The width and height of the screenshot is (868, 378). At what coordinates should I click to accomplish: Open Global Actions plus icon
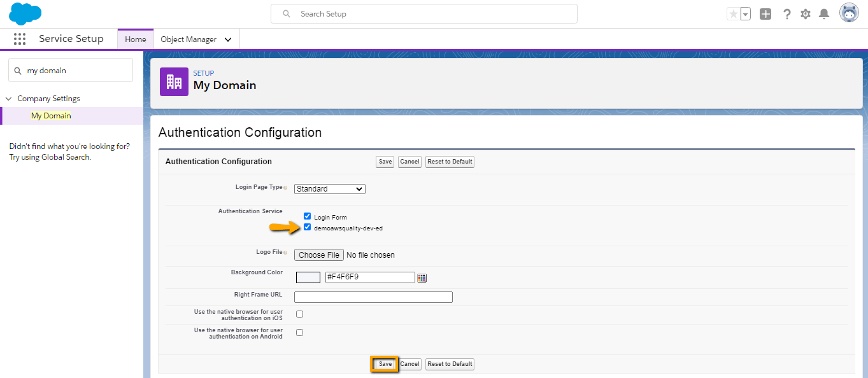pos(765,14)
